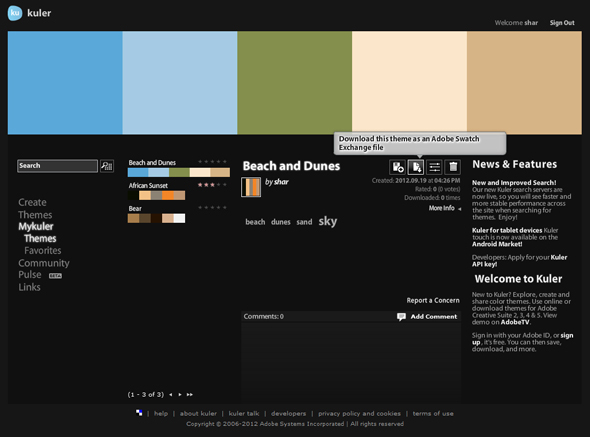590x437 pixels.
Task: Click the beach tag
Action: (x=255, y=222)
